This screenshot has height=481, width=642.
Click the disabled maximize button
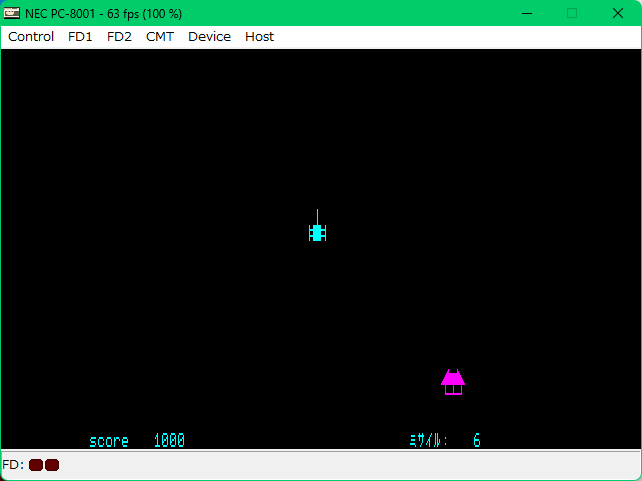572,14
